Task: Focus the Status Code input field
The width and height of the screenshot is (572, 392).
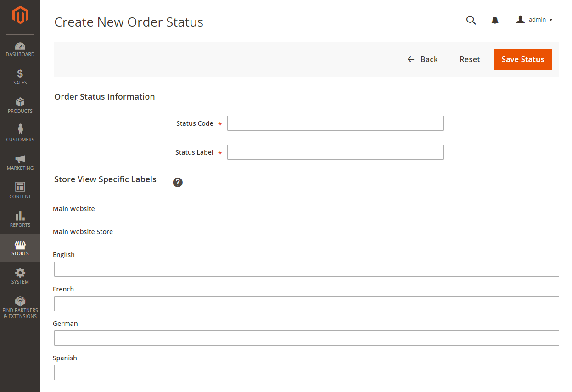Action: tap(336, 123)
